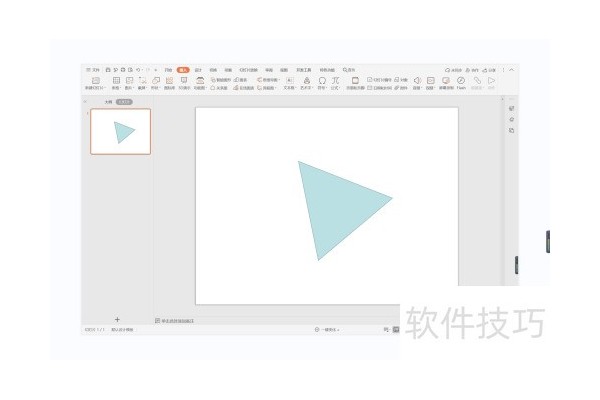Image resolution: width=600 pixels, height=400 pixels.
Task: Click the Action play-triangle icon
Action: 491,80
